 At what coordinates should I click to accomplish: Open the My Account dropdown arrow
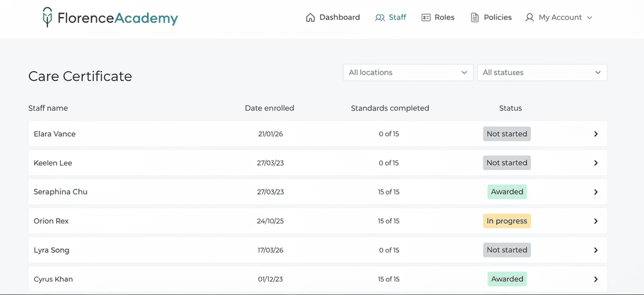[x=589, y=18]
